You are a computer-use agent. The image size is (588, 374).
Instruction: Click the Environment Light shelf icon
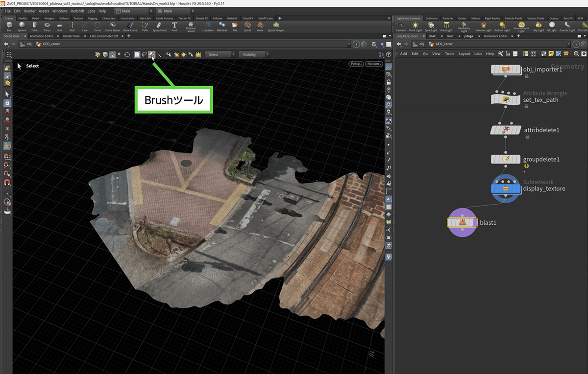[521, 25]
